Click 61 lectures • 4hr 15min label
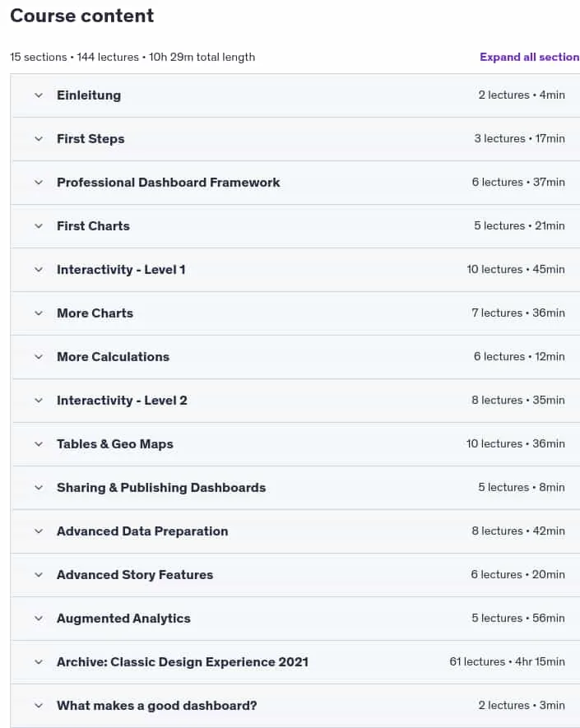 (x=507, y=661)
